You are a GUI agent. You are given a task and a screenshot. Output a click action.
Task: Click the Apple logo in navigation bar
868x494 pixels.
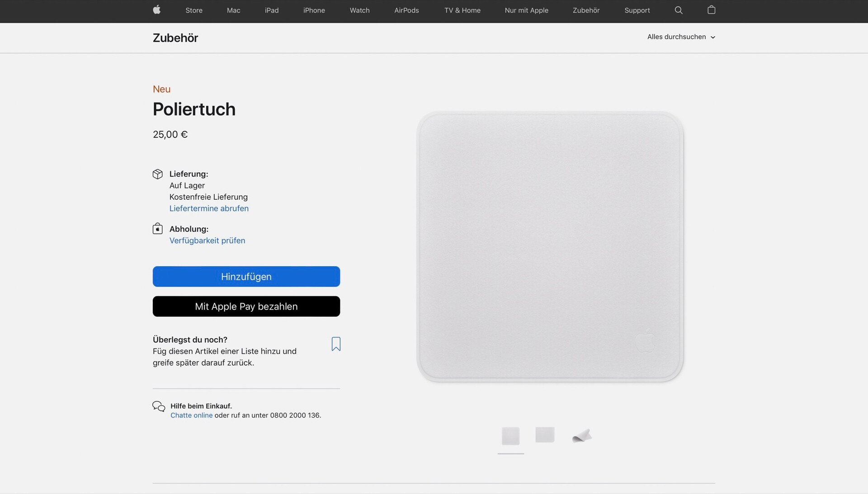(157, 10)
